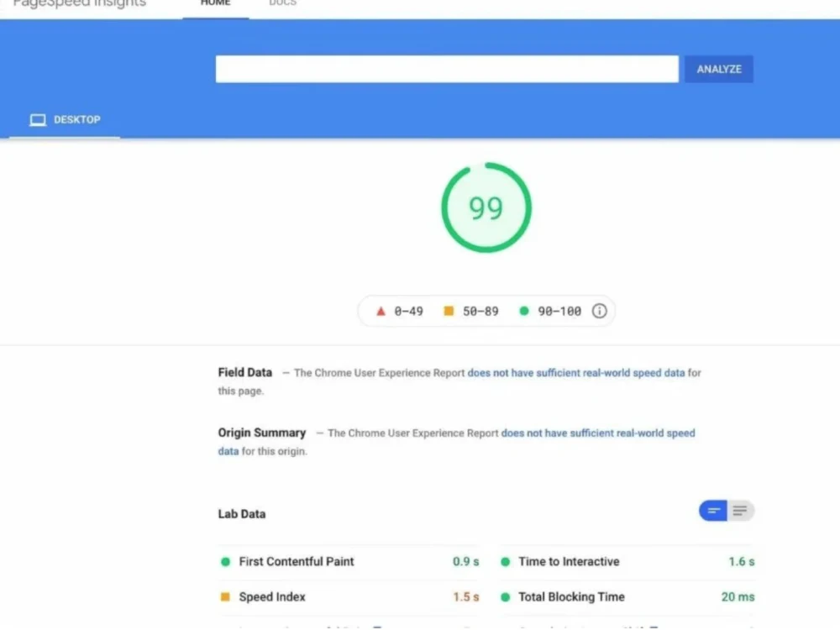Click the Origin Summary heading
Image resolution: width=840 pixels, height=630 pixels.
coord(262,433)
